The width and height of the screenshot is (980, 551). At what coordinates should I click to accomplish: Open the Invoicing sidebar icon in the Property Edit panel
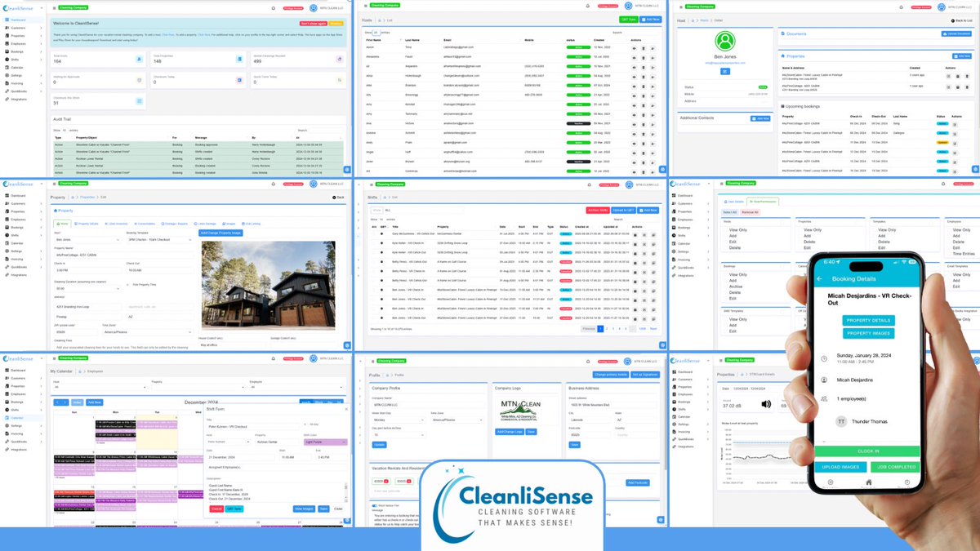tap(7, 259)
